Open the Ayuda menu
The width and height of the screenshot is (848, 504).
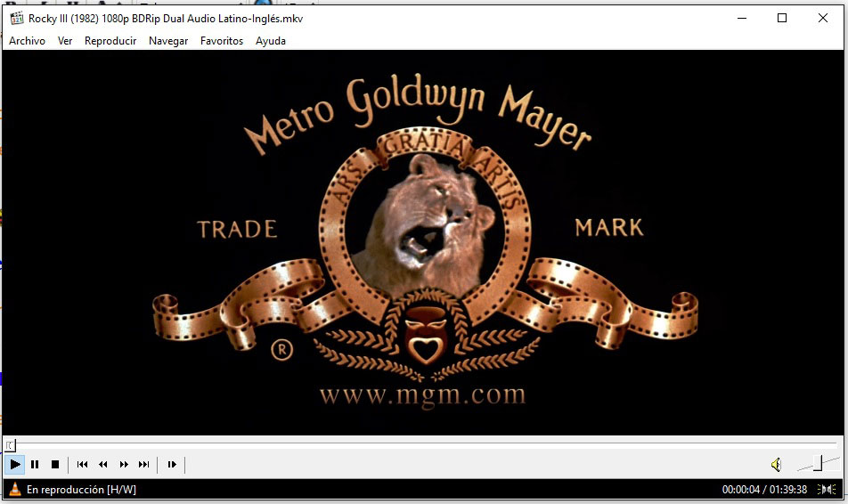[271, 41]
